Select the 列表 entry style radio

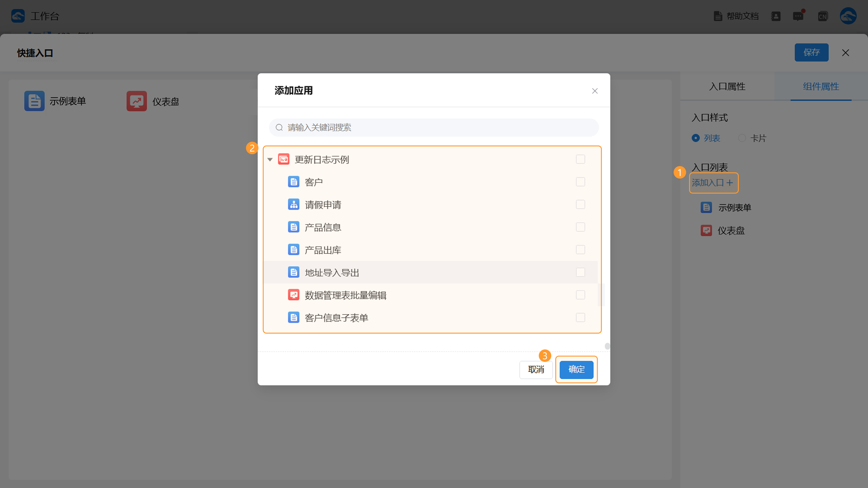coord(695,138)
